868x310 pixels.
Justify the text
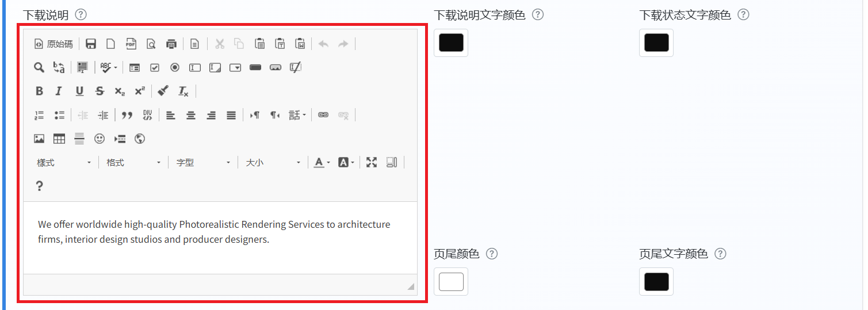coord(231,115)
